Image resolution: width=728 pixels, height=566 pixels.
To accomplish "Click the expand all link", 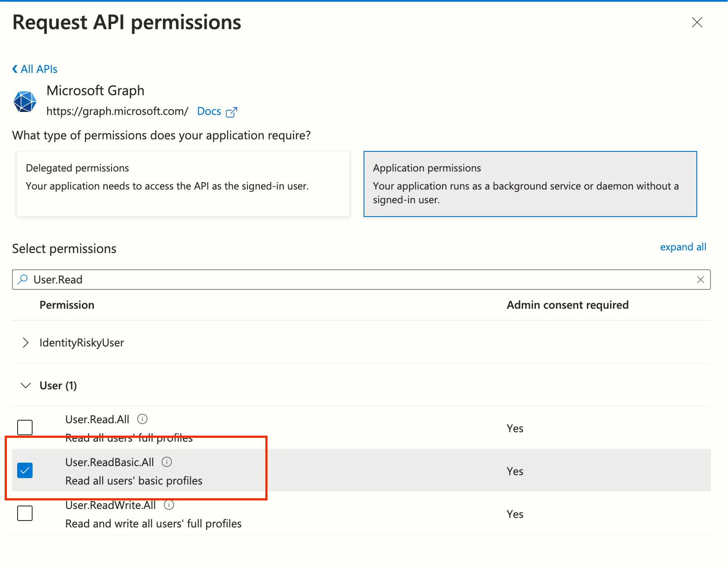I will 683,247.
